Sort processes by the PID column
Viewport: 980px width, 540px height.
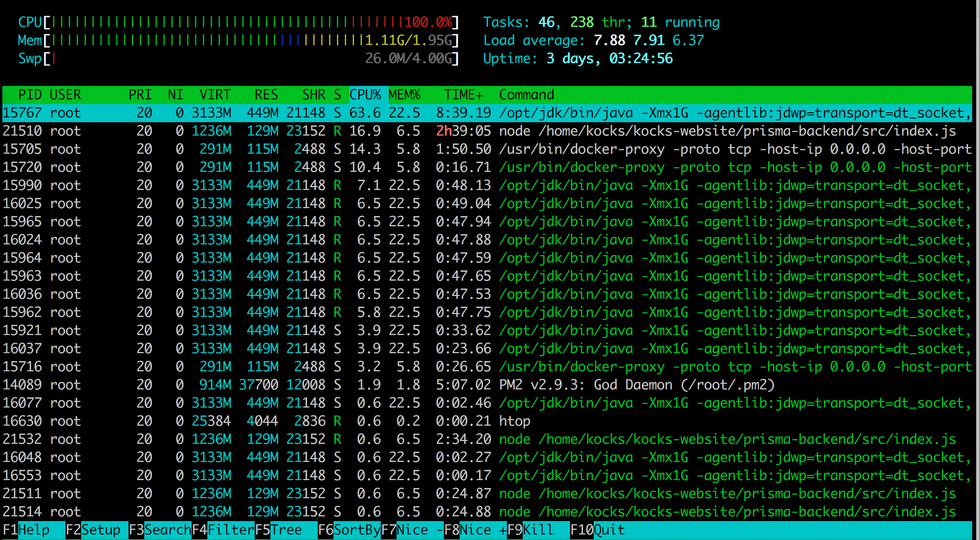click(30, 94)
